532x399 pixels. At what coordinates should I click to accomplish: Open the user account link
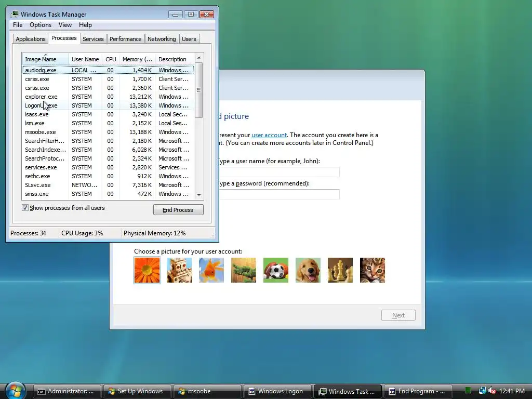click(269, 135)
